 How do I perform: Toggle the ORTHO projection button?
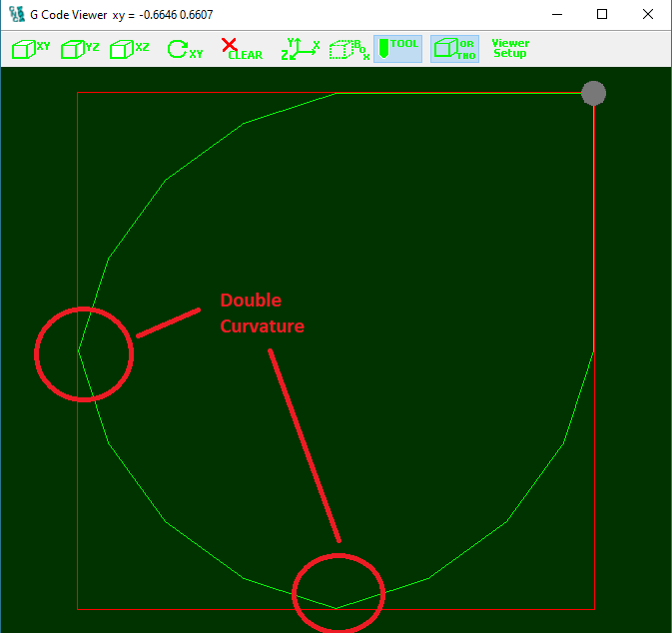pos(454,49)
